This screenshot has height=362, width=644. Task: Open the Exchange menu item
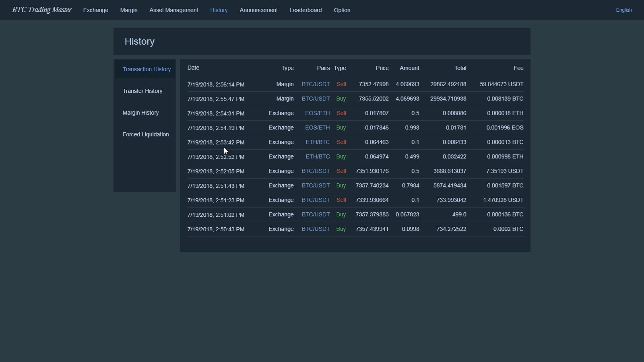point(95,10)
